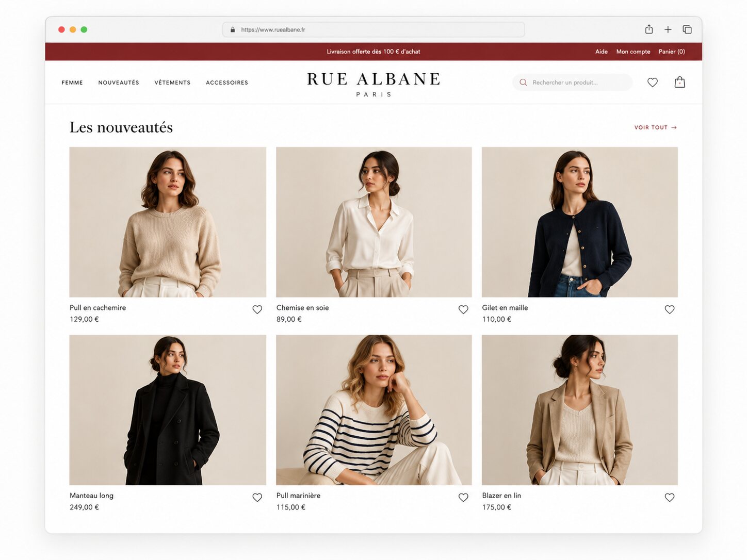Open Panier (0) link
This screenshot has width=747, height=560.
pyautogui.click(x=672, y=52)
